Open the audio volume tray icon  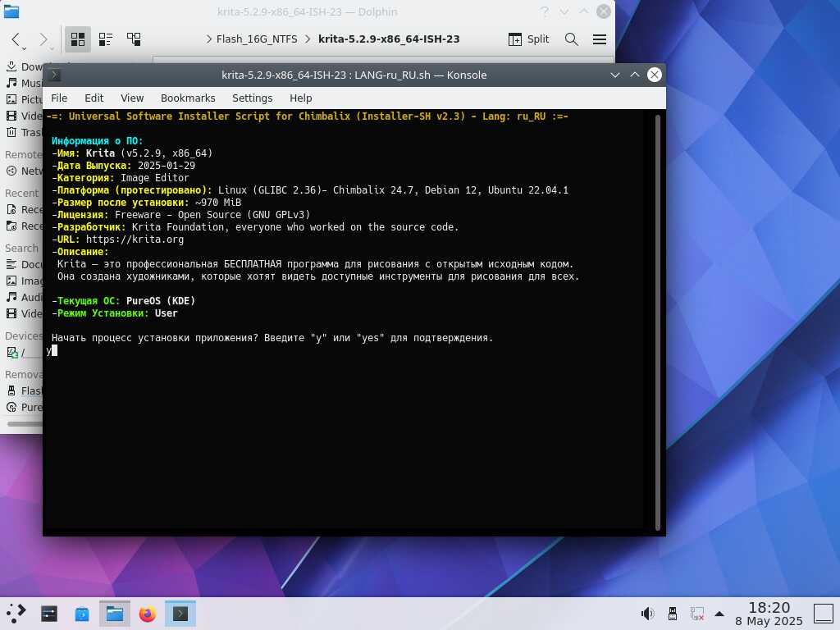pos(647,614)
